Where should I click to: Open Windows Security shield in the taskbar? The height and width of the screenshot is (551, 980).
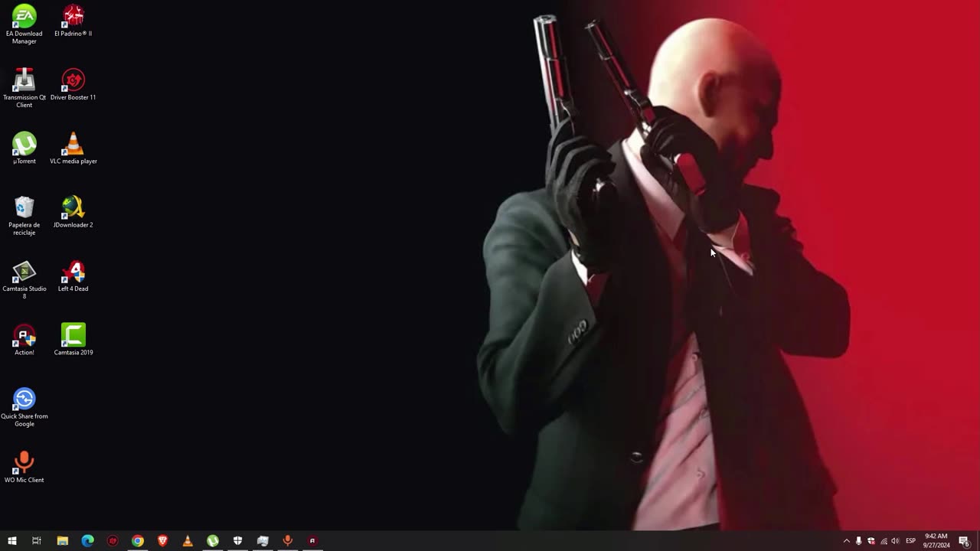point(237,541)
